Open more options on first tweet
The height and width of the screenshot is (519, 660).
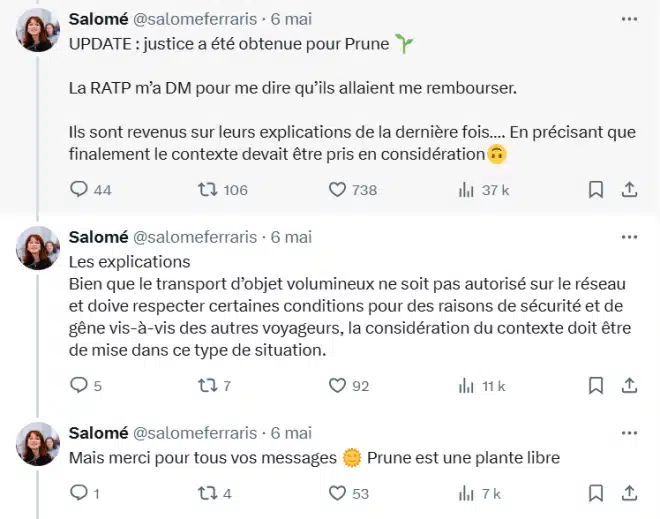[629, 19]
